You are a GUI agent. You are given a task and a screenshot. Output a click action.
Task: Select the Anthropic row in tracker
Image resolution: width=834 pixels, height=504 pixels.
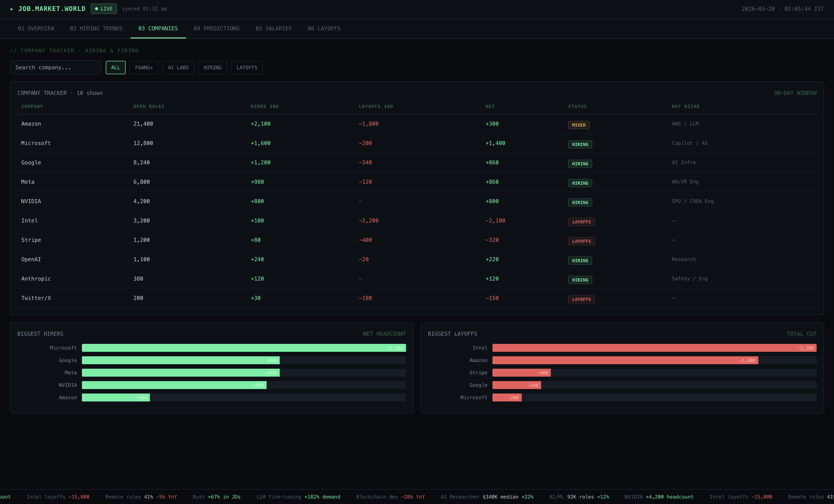pyautogui.click(x=36, y=279)
